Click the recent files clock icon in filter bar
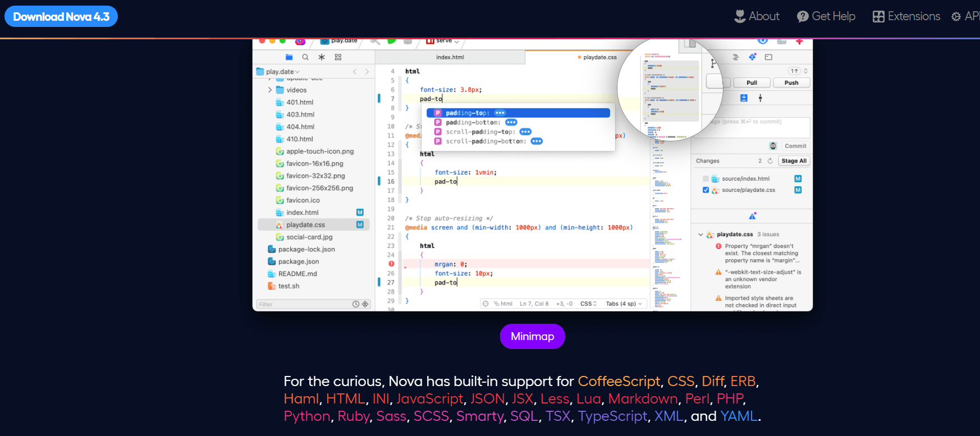 point(356,304)
